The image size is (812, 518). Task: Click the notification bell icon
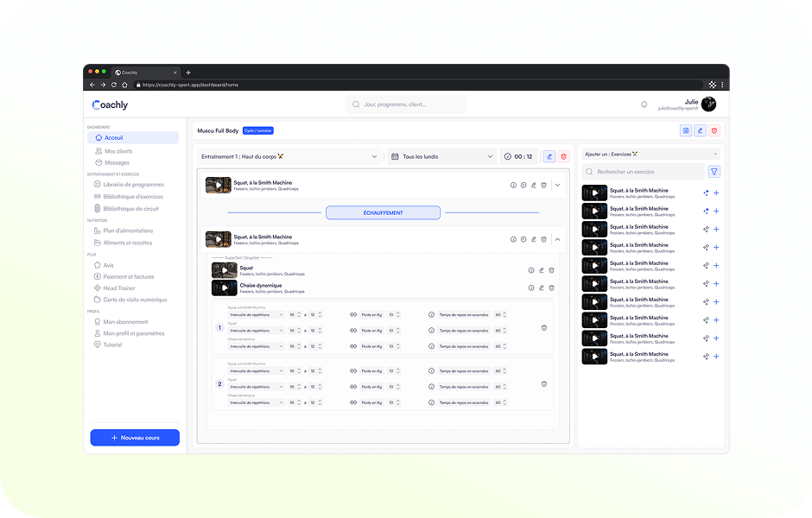tap(644, 104)
